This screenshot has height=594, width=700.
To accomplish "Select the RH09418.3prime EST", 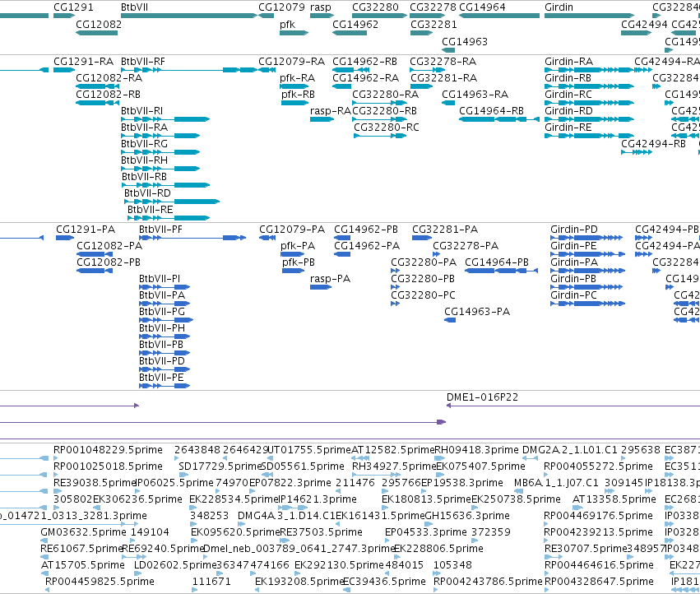I will click(x=440, y=458).
